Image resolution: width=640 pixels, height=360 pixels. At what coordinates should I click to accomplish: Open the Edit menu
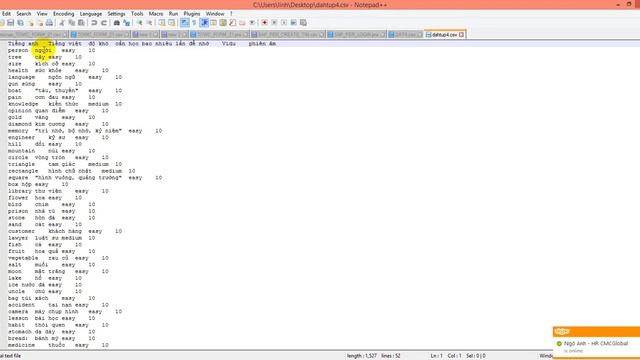tap(7, 13)
